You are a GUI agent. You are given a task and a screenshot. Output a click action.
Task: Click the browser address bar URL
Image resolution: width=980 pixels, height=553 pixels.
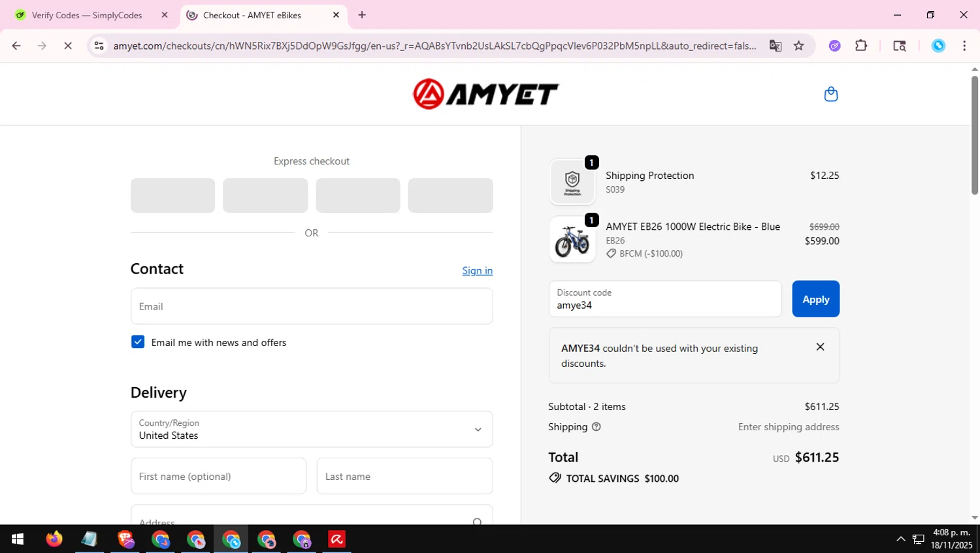pos(434,46)
